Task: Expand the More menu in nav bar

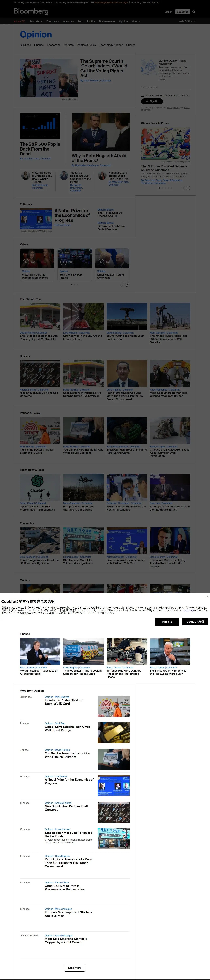Action: [136, 21]
